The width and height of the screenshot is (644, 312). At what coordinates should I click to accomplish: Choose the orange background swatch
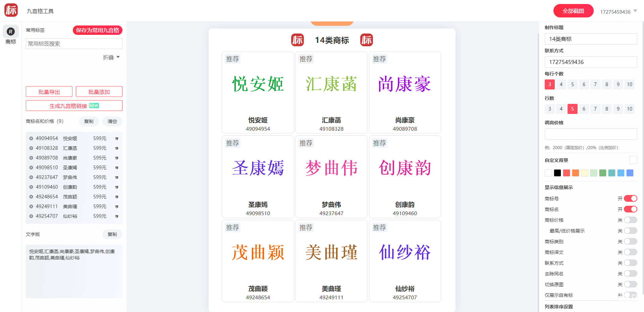576,173
